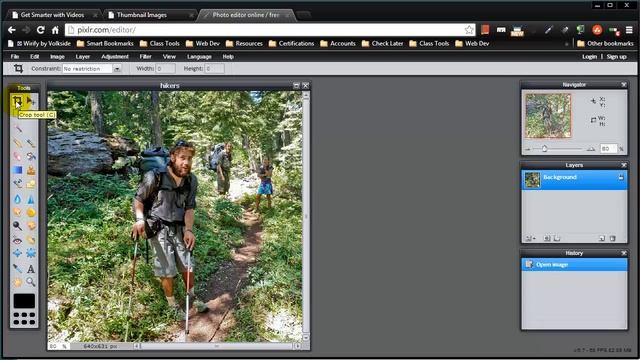The height and width of the screenshot is (360, 640).
Task: Bookmark this page with the star icon
Action: click(x=469, y=30)
